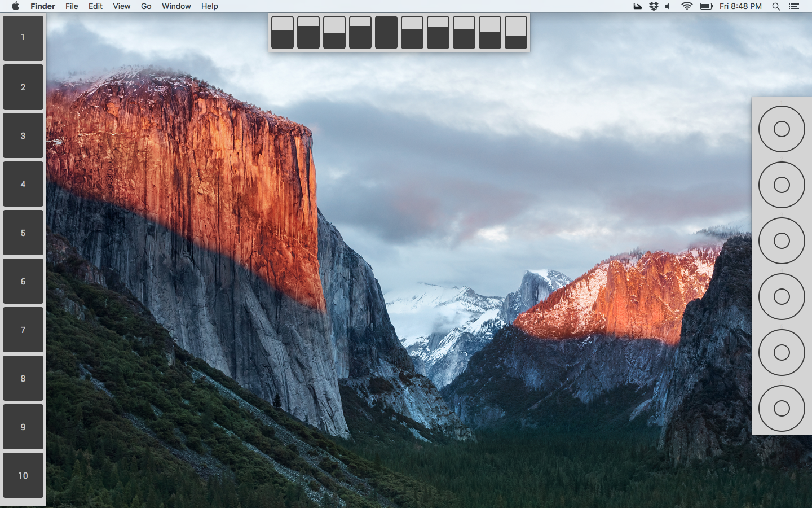This screenshot has width=812, height=508.
Task: Click the third vertical slider in top panel
Action: (x=334, y=33)
